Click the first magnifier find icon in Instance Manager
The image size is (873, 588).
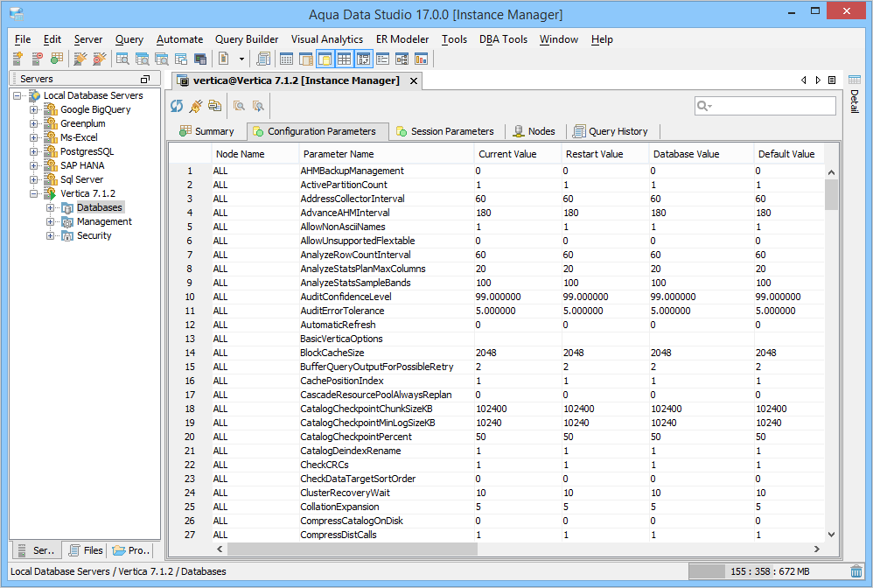point(240,106)
